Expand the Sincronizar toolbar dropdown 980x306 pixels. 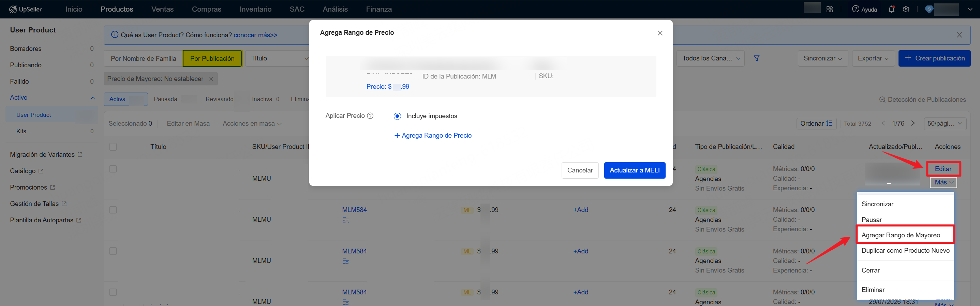[822, 58]
